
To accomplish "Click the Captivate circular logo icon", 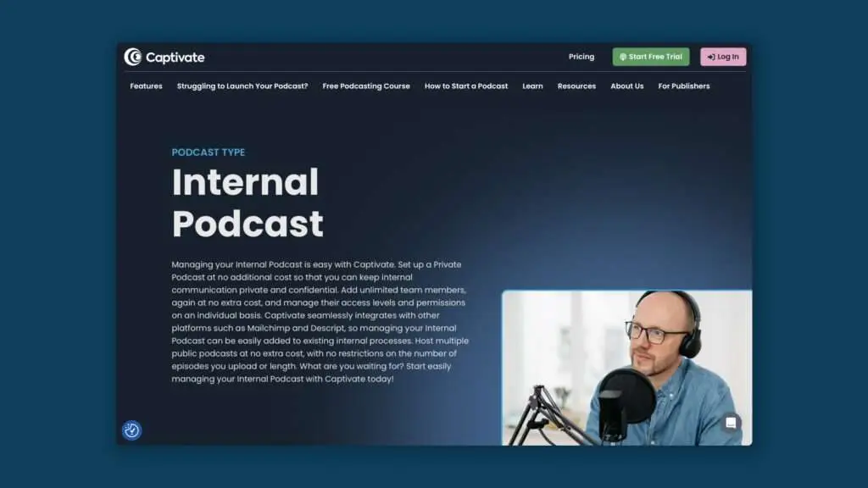I will (133, 57).
